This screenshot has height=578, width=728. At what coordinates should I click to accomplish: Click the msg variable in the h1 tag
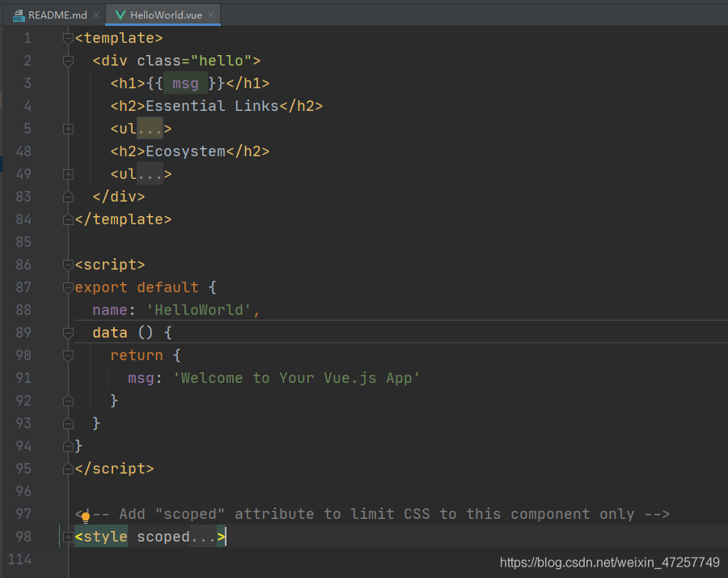click(185, 83)
